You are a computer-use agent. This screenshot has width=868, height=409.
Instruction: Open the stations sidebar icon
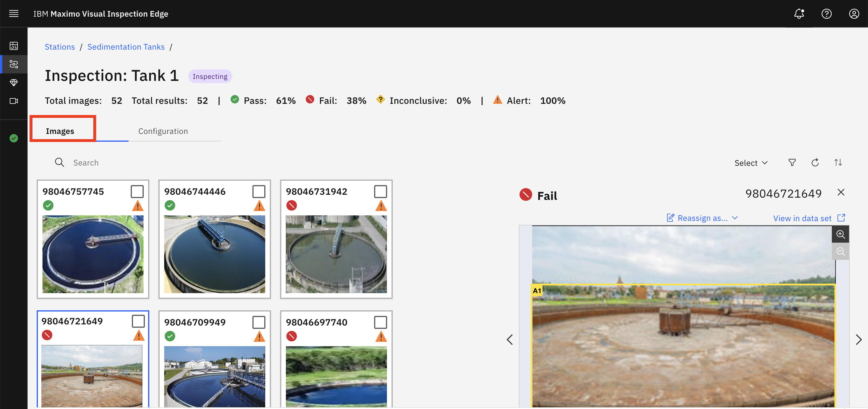[x=13, y=64]
